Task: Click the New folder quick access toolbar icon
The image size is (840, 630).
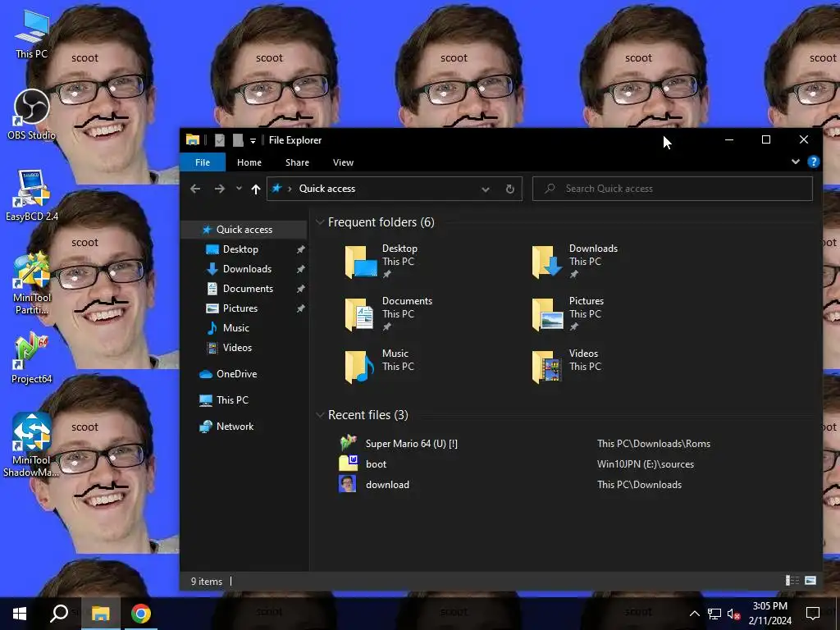Action: pos(238,140)
